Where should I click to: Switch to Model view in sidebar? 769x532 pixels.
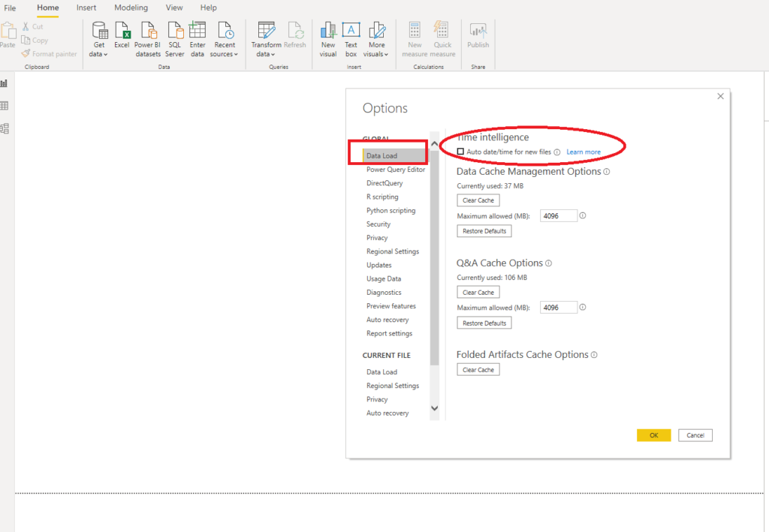5,129
